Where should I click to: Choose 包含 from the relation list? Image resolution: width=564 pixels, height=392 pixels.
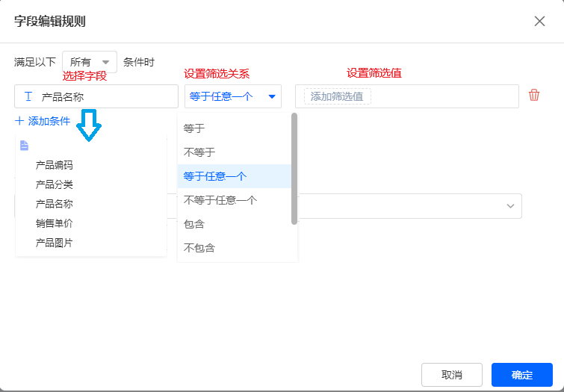point(194,224)
